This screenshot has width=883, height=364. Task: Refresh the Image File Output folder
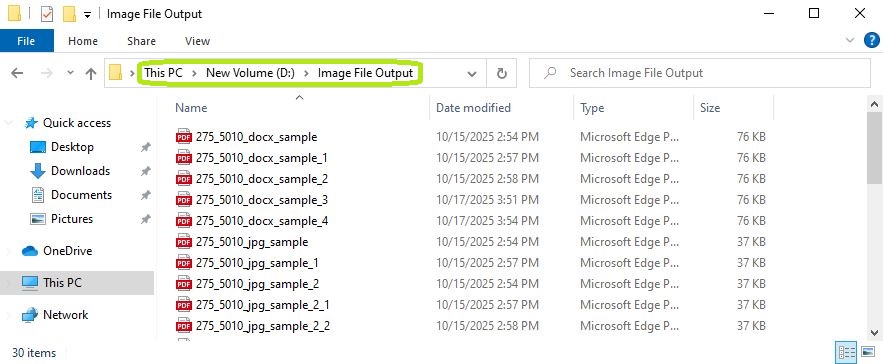pos(501,73)
